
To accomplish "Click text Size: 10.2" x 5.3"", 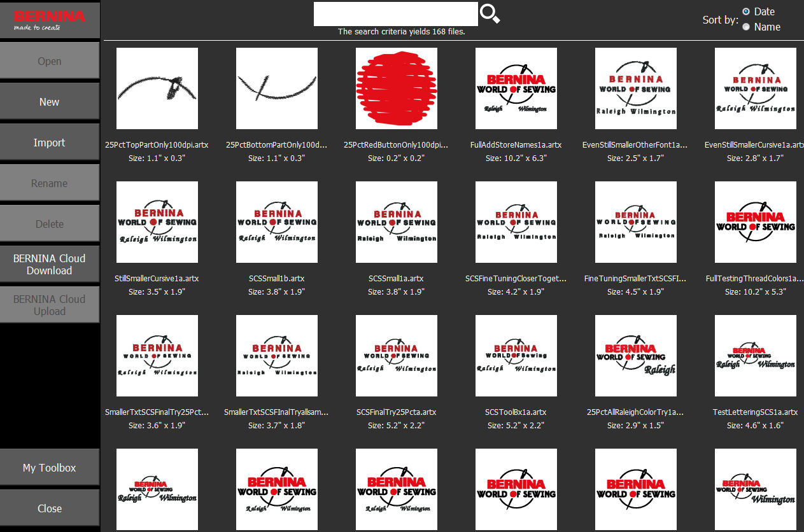I will coord(756,291).
